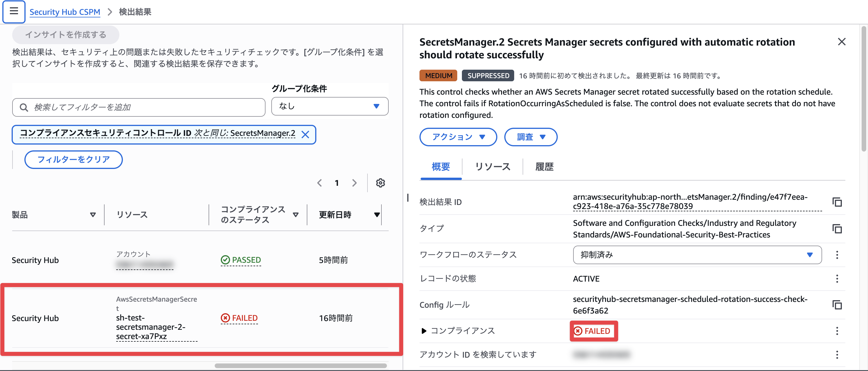Click FAILED status in findings table row

pos(239,318)
